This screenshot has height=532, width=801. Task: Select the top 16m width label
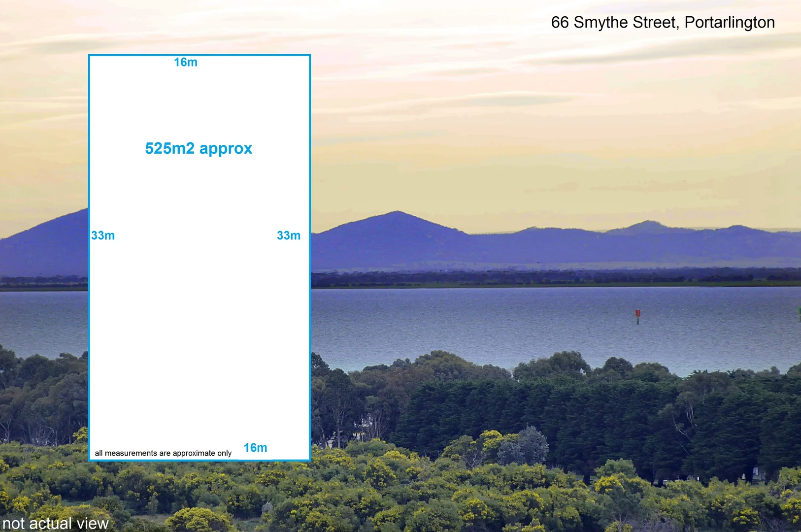click(x=186, y=62)
